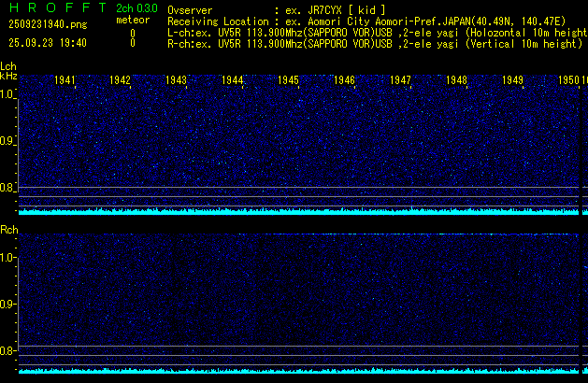Click the Lch 1.0 frequency tick
The height and width of the screenshot is (383, 588).
pos(7,94)
